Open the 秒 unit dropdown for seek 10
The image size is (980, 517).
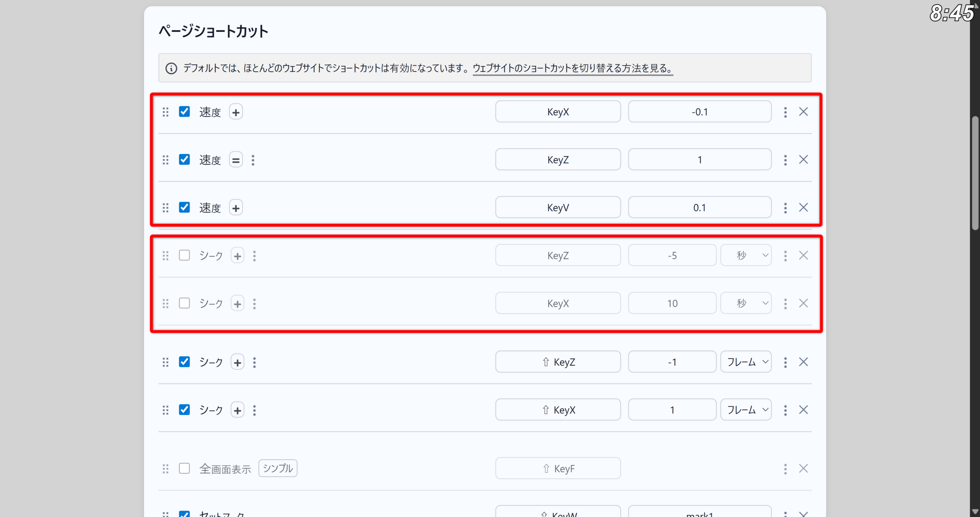(746, 303)
